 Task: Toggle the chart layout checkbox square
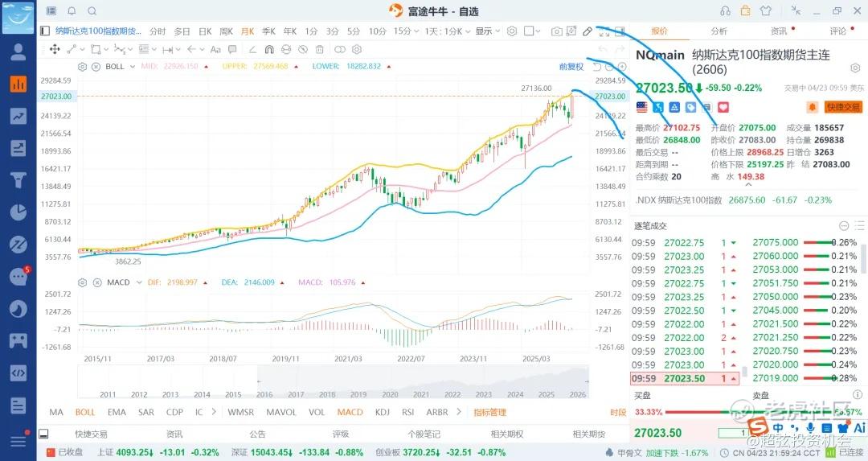(x=528, y=31)
